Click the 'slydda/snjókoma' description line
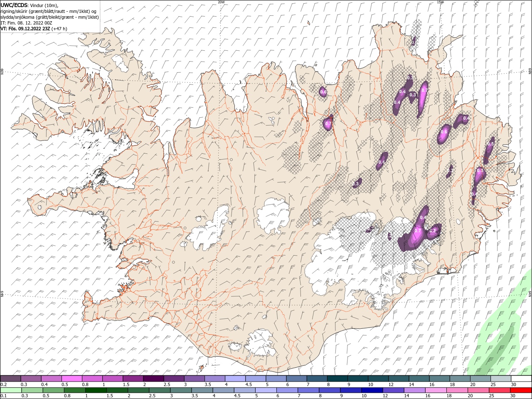 pos(49,17)
